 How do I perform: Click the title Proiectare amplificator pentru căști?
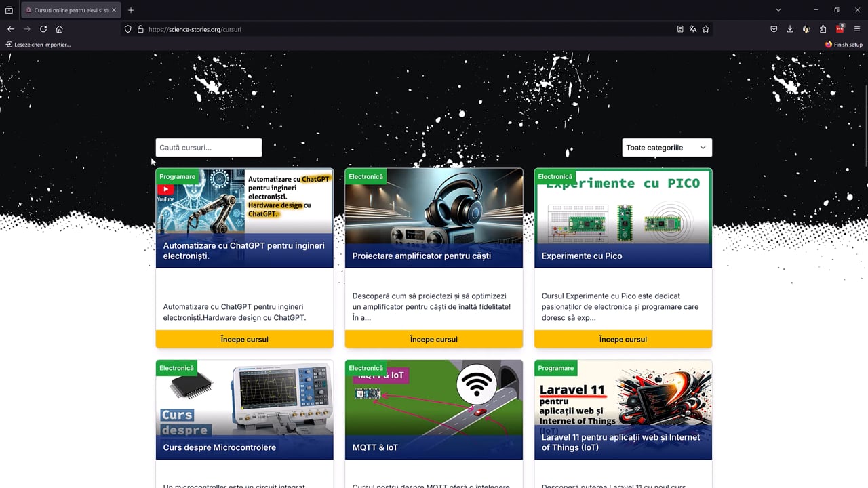(x=422, y=256)
